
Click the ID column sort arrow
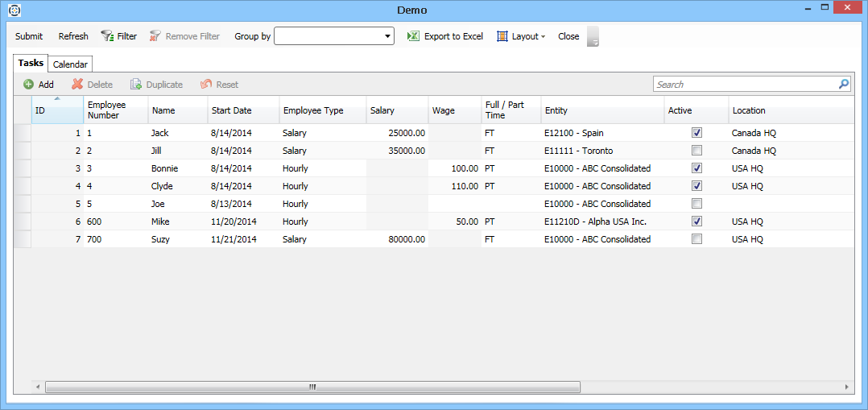coord(57,99)
